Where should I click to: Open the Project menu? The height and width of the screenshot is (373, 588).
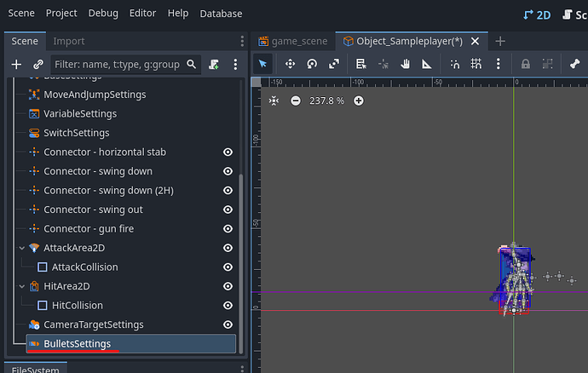point(61,13)
